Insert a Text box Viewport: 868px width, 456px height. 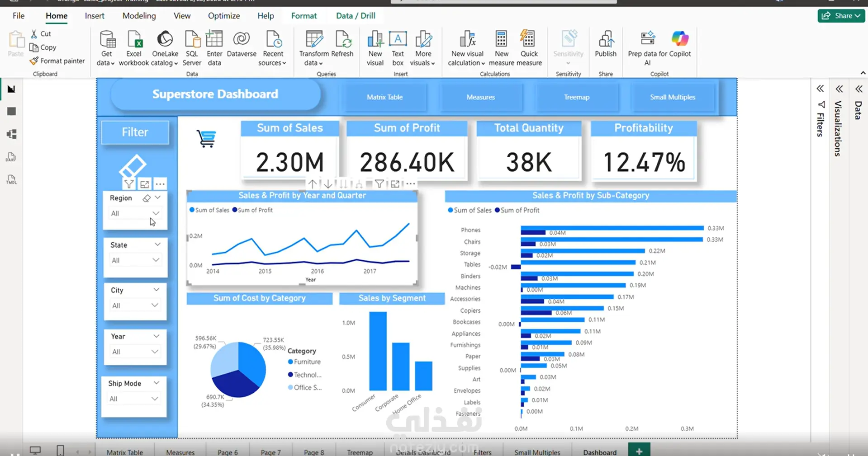tap(398, 40)
